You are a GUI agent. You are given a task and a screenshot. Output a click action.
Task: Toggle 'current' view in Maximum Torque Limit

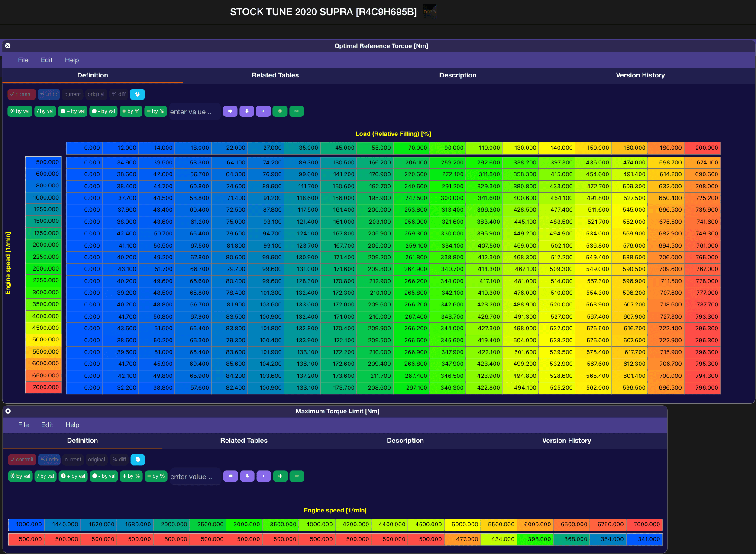[x=73, y=460]
